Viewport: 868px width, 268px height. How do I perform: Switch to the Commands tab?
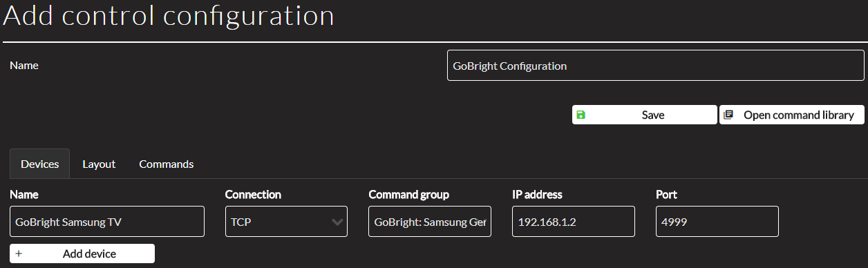coord(167,164)
